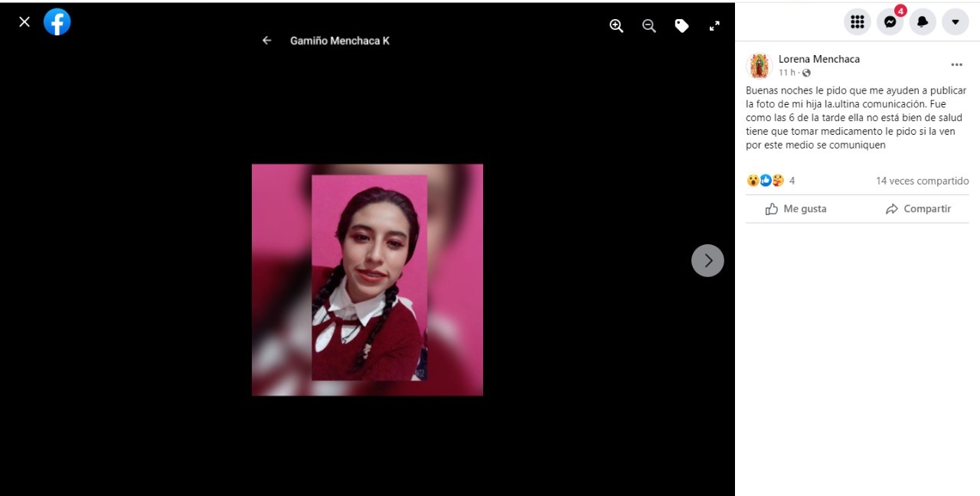980x496 pixels.
Task: Open the notifications bell
Action: coord(923,21)
